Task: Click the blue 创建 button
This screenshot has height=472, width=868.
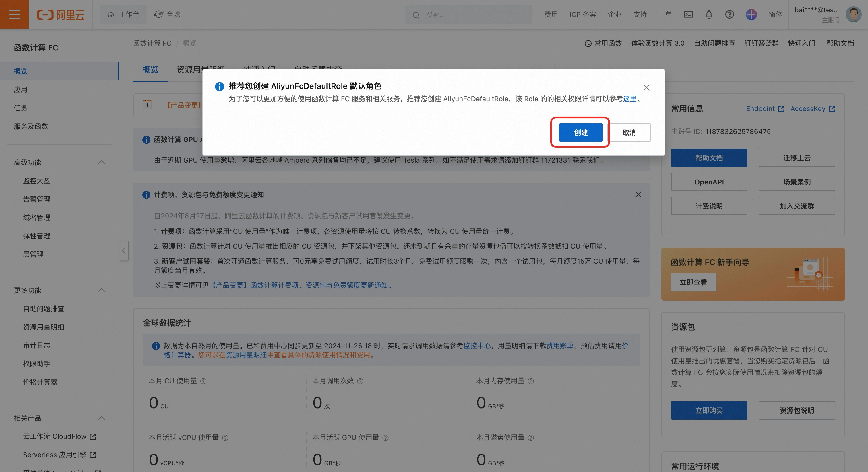Action: click(581, 133)
